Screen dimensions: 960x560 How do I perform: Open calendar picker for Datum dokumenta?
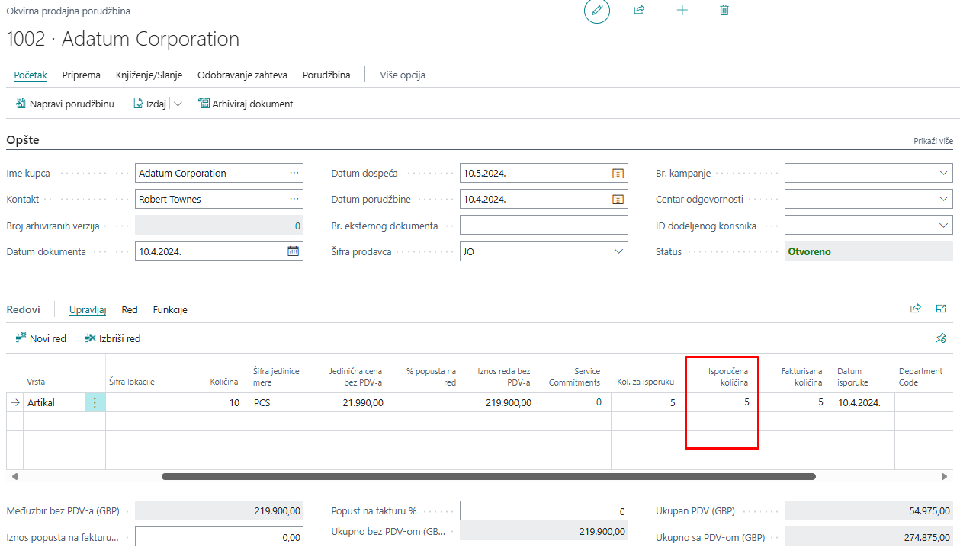coord(293,251)
